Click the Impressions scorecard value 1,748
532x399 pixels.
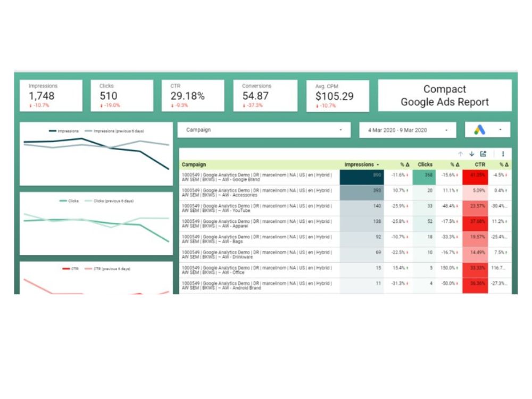click(41, 96)
